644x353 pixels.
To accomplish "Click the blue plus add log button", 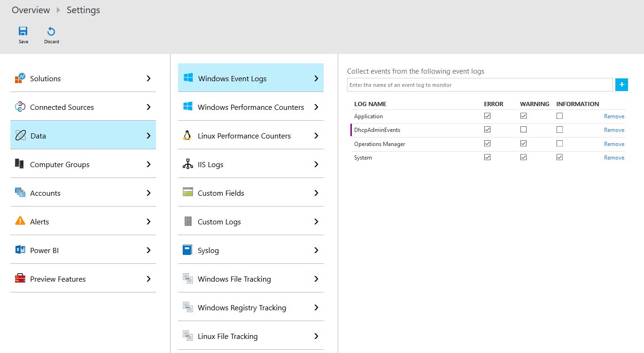I will coord(621,84).
